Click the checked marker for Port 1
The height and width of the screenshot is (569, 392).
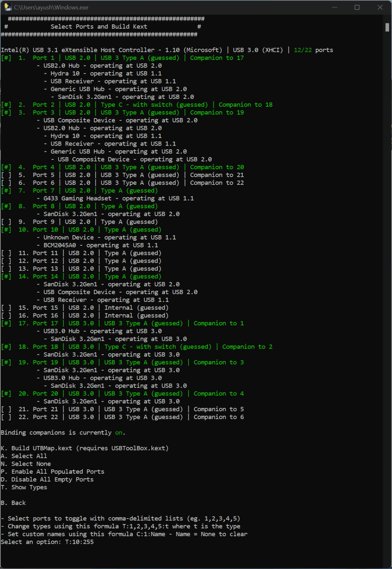[6, 58]
